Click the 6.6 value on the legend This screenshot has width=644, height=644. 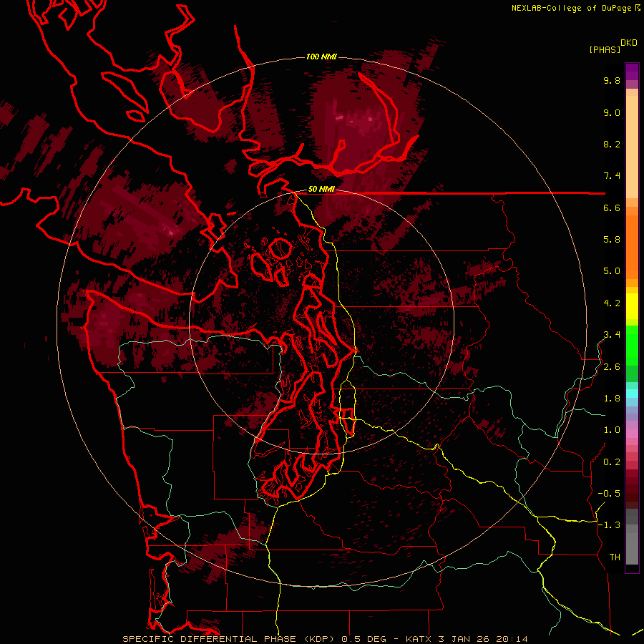(x=612, y=208)
